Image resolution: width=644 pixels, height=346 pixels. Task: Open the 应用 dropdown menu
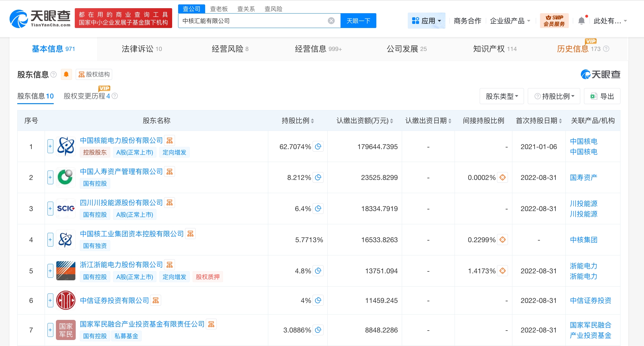pos(427,21)
